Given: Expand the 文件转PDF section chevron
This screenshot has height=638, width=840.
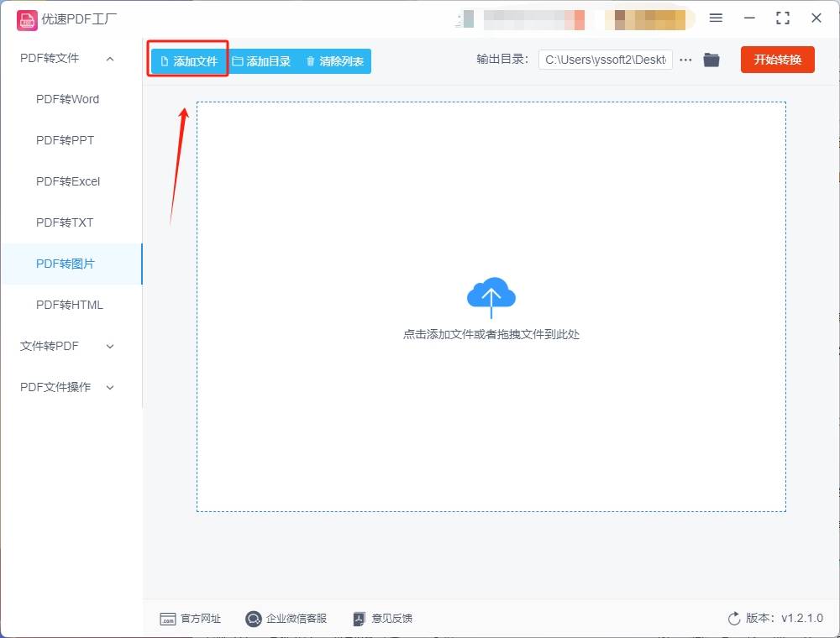Looking at the screenshot, I should pyautogui.click(x=110, y=347).
